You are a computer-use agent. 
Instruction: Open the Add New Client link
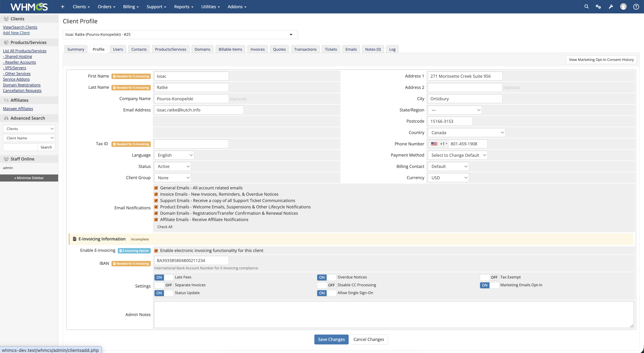point(16,33)
